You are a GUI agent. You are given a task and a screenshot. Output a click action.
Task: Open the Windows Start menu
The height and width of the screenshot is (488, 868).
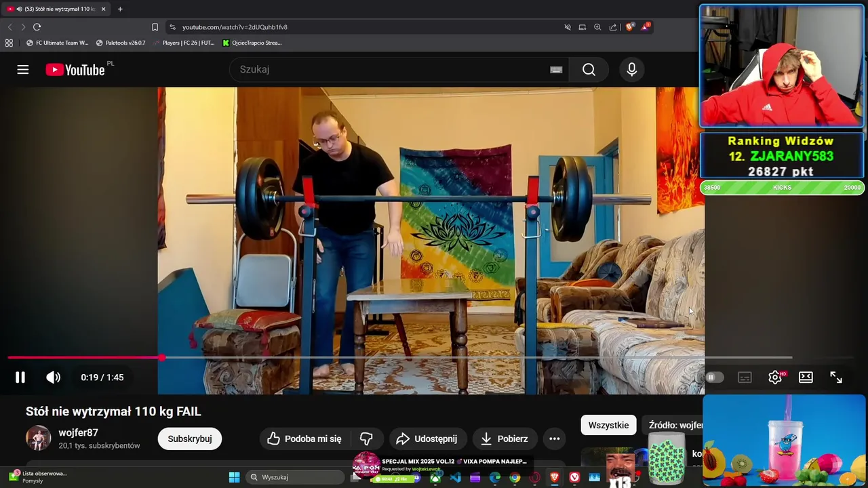pos(234,477)
